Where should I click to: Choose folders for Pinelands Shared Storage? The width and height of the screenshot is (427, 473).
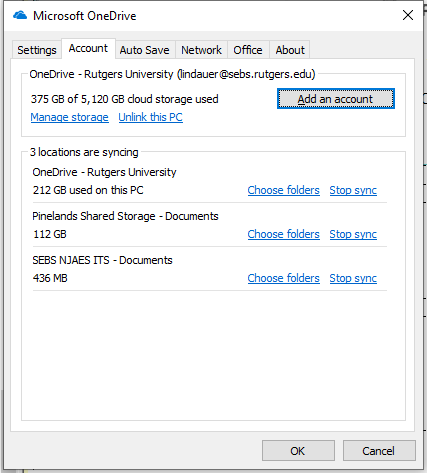point(284,234)
